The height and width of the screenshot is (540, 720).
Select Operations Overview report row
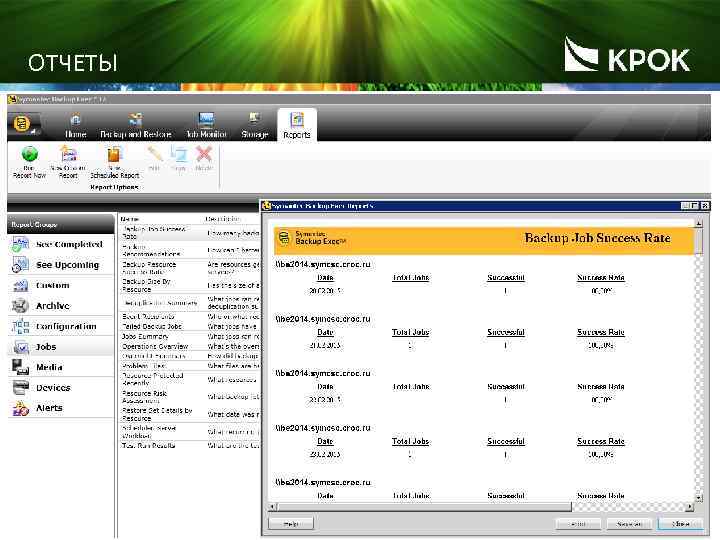(190, 346)
